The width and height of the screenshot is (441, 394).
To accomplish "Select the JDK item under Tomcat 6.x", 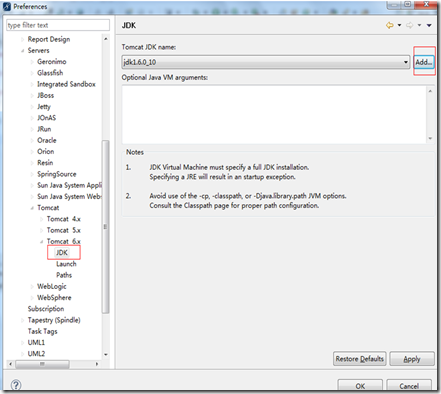I will click(62, 253).
